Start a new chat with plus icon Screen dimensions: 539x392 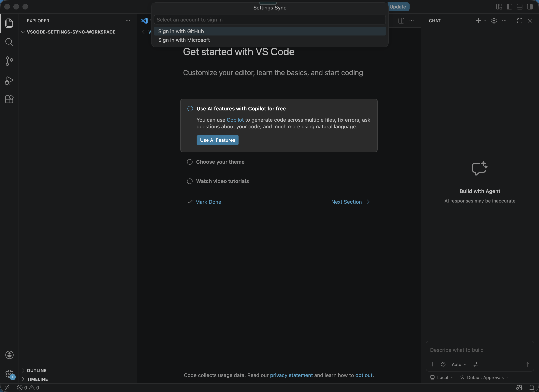478,21
